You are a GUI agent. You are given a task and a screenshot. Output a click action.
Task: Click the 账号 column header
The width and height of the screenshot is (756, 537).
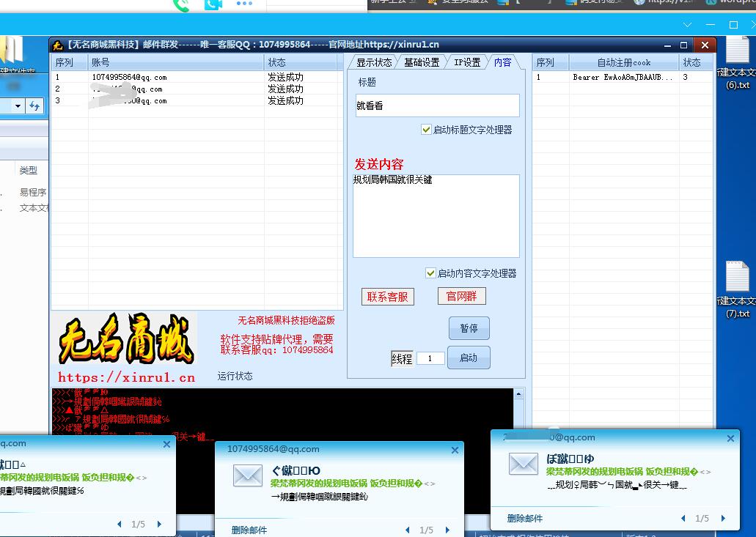pyautogui.click(x=176, y=62)
